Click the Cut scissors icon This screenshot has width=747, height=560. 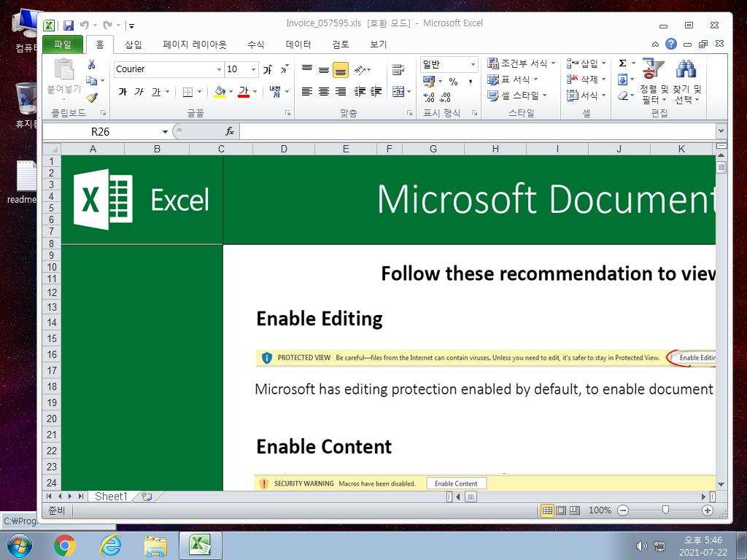[x=91, y=64]
